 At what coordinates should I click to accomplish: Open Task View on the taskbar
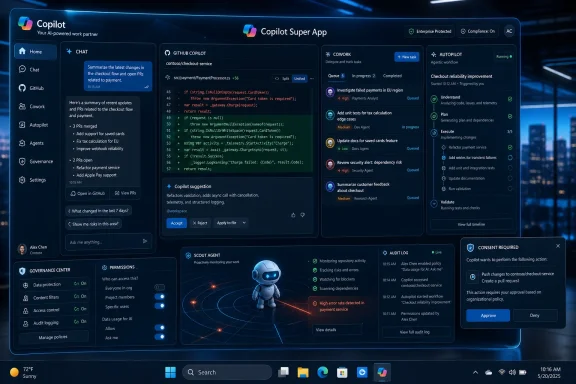click(283, 372)
